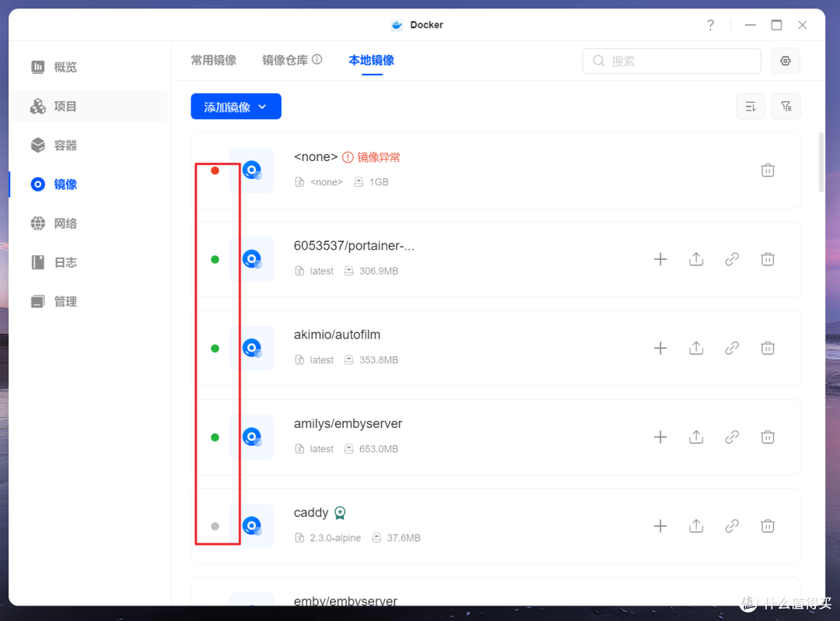Click the amilys/embyserver image thumbnail
This screenshot has height=621, width=840.
pos(252,437)
